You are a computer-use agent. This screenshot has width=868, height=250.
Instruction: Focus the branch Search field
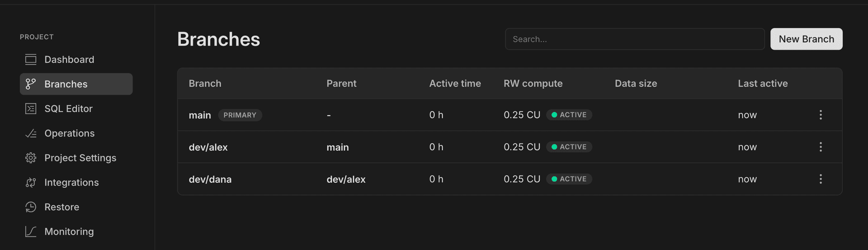coord(634,39)
